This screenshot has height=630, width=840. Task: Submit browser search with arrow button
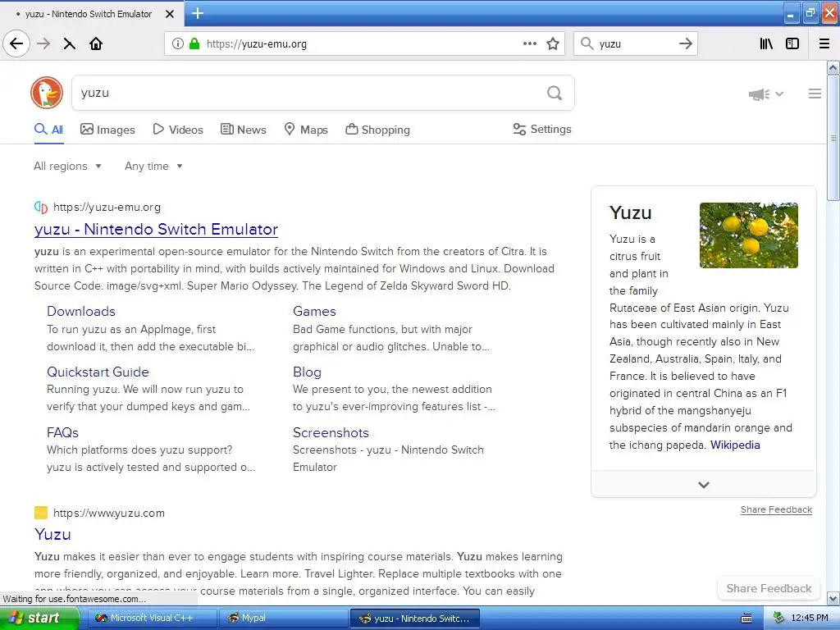pos(685,43)
